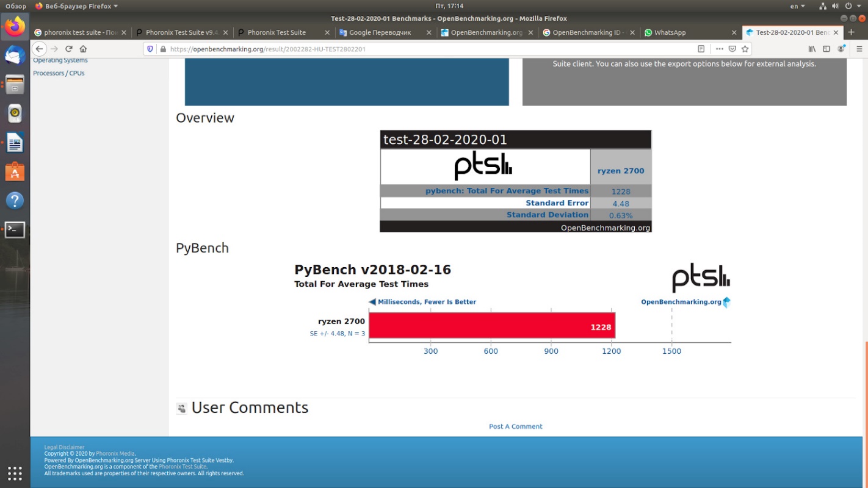The image size is (868, 488).
Task: Open the Help question-mark dock icon
Action: pyautogui.click(x=15, y=201)
